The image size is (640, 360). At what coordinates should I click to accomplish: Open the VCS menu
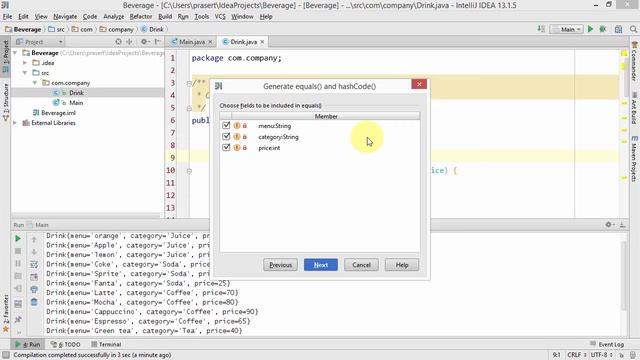pyautogui.click(x=220, y=16)
